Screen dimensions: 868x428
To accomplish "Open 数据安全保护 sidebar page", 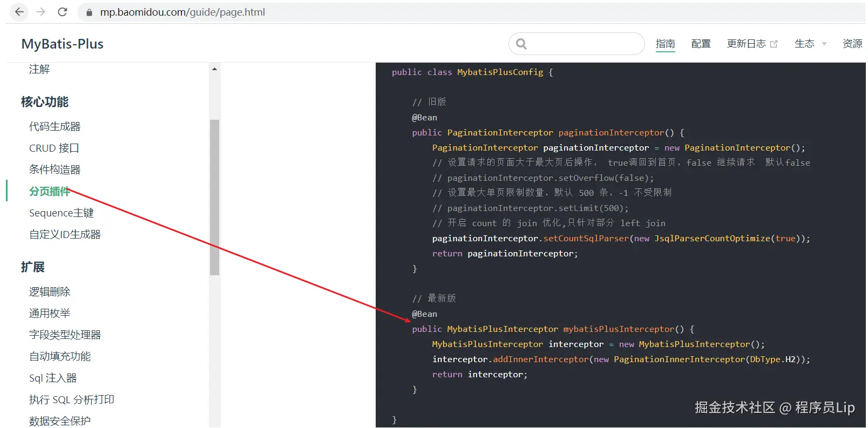I will pyautogui.click(x=60, y=421).
